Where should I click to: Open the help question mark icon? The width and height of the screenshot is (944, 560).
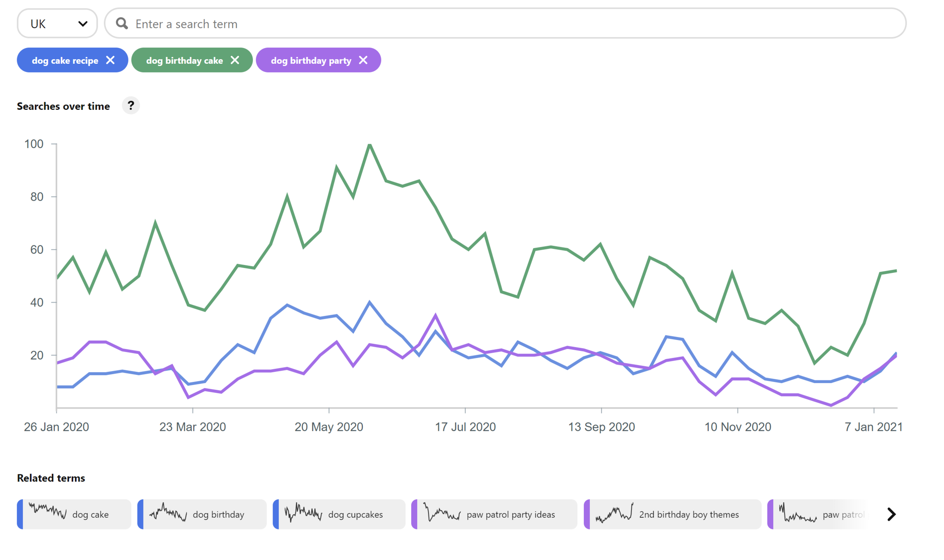(131, 106)
